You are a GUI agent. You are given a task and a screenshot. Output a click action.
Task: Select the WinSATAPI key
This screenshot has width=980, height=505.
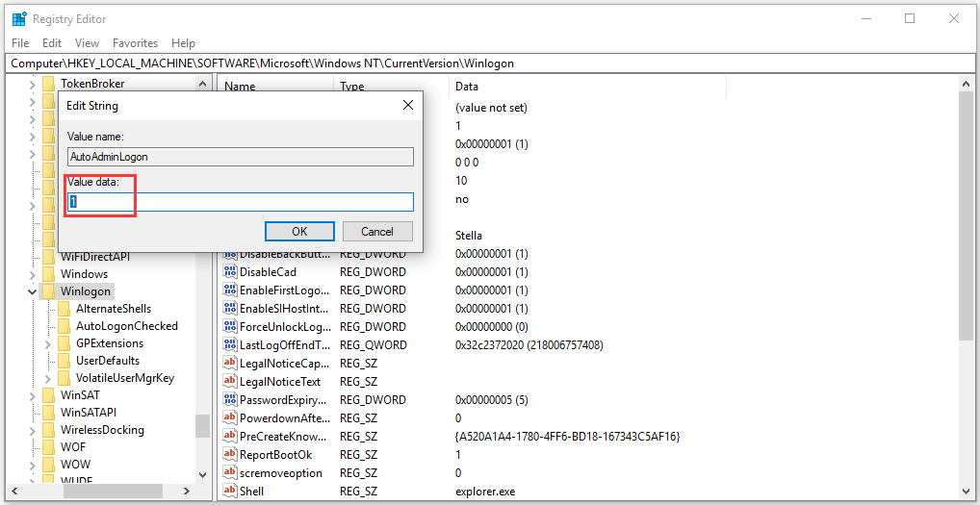(89, 413)
